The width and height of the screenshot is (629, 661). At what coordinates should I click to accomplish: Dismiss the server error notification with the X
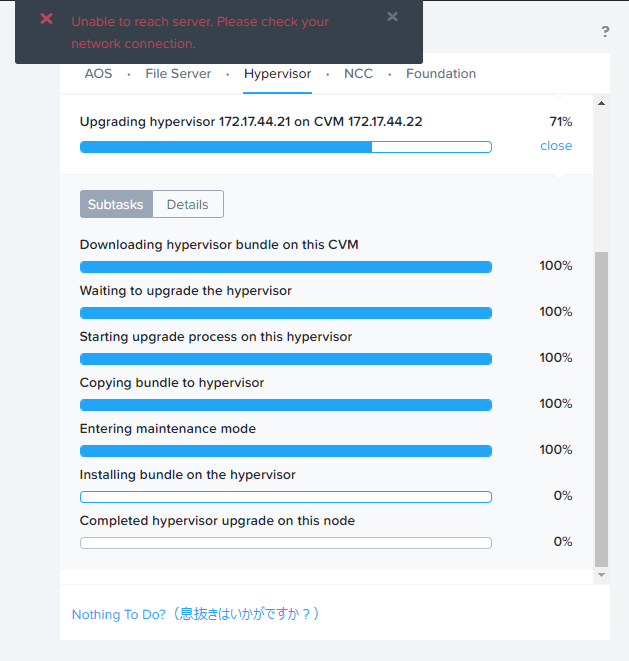[x=392, y=16]
